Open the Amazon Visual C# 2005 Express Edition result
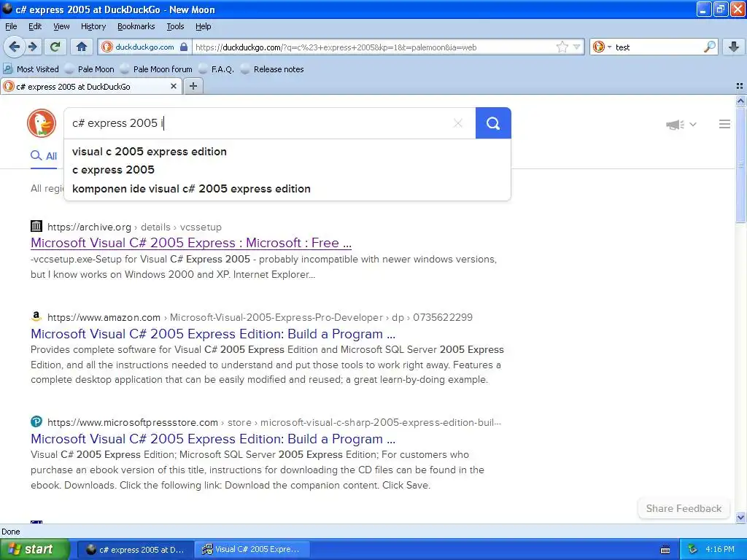Image resolution: width=747 pixels, height=560 pixels. coord(213,334)
